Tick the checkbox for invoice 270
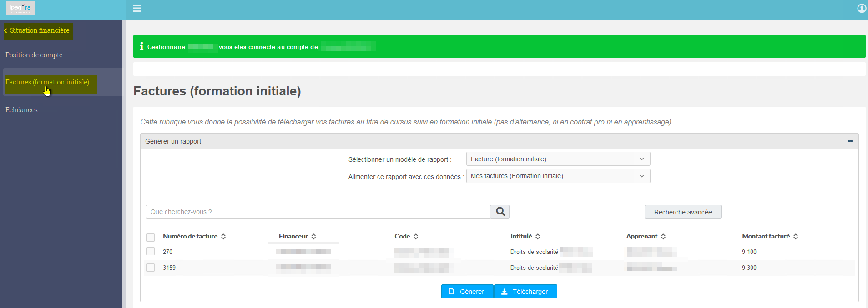Viewport: 868px width, 308px height. point(151,251)
